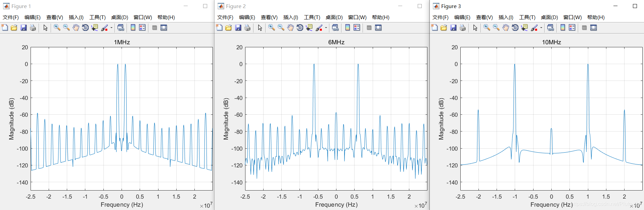
Task: Print Figure 3 with the printer icon
Action: (x=463, y=28)
